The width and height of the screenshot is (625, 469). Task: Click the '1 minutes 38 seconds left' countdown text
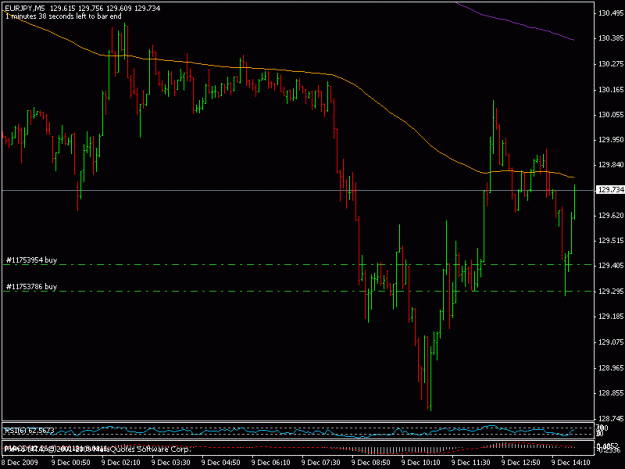[x=63, y=16]
